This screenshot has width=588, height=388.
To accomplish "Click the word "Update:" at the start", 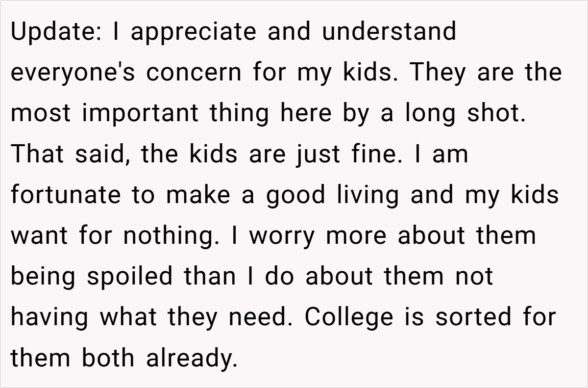I will pyautogui.click(x=52, y=32).
